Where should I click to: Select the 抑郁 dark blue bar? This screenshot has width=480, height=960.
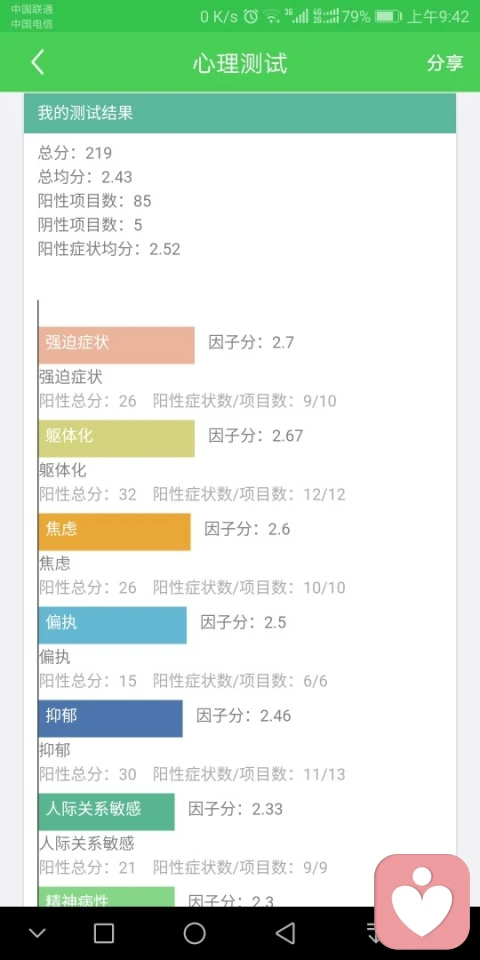click(x=110, y=718)
